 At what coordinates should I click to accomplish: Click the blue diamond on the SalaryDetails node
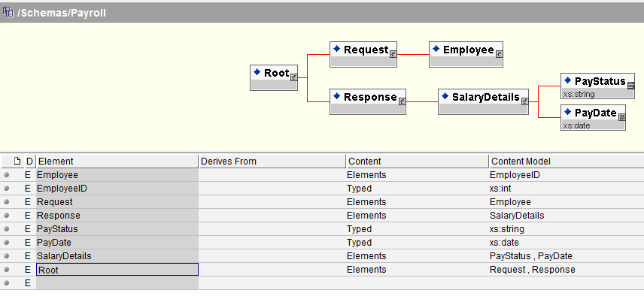[445, 96]
